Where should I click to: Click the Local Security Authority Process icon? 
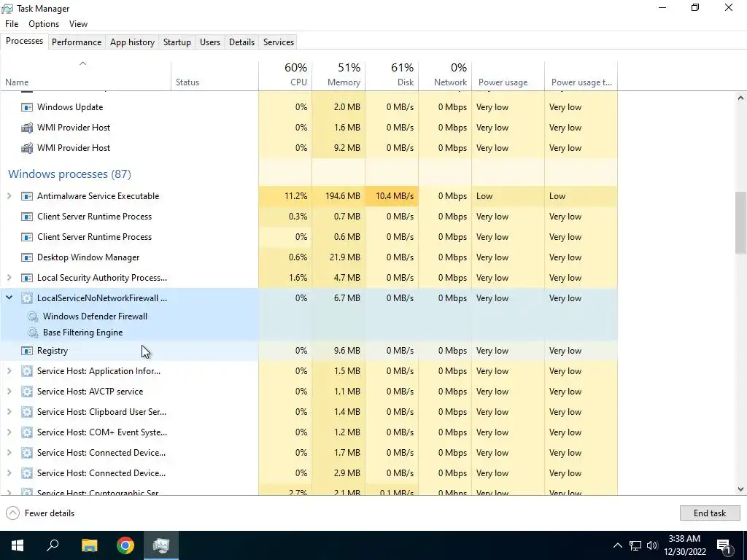click(27, 278)
